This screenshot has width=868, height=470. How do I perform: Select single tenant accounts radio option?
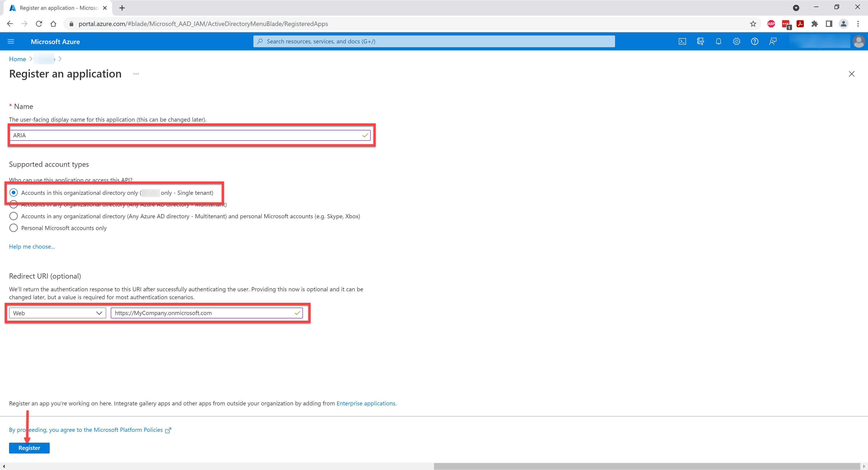coord(14,193)
